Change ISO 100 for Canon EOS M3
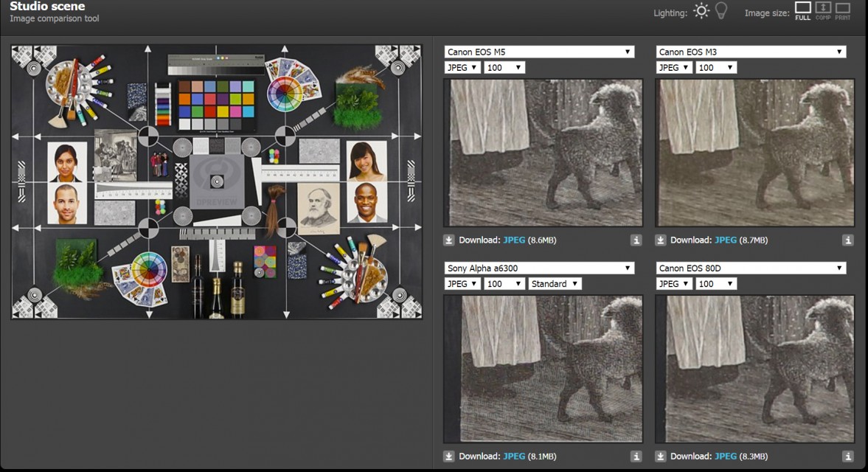This screenshot has width=868, height=472. click(716, 68)
